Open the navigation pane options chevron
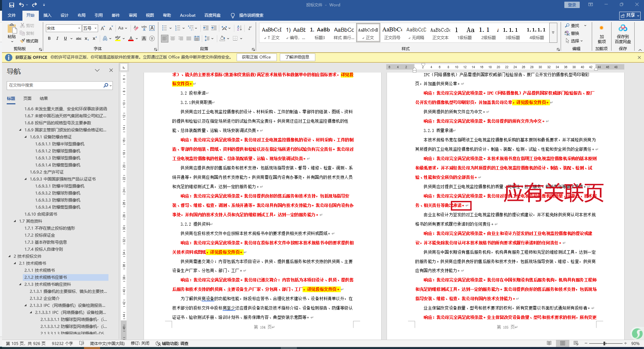This screenshot has height=349, width=644. 97,70
